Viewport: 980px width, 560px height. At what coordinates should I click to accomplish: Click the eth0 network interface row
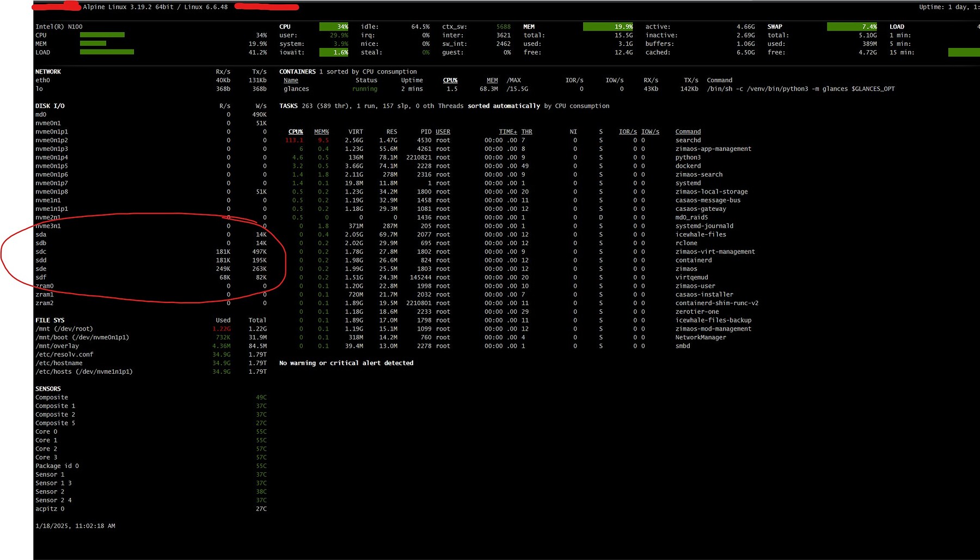tap(151, 81)
